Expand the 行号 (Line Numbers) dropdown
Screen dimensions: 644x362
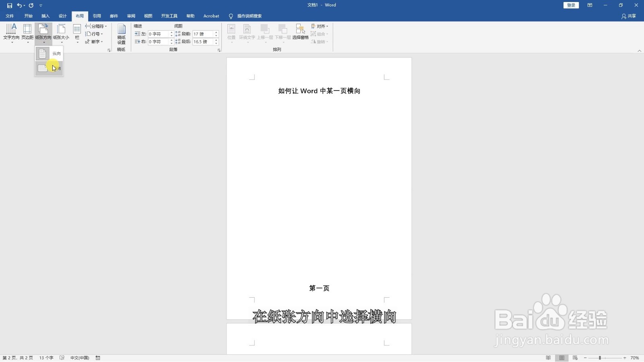click(94, 34)
